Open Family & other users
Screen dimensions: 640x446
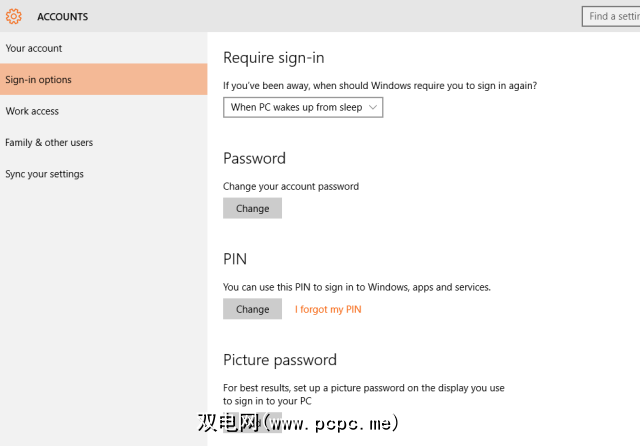point(49,142)
